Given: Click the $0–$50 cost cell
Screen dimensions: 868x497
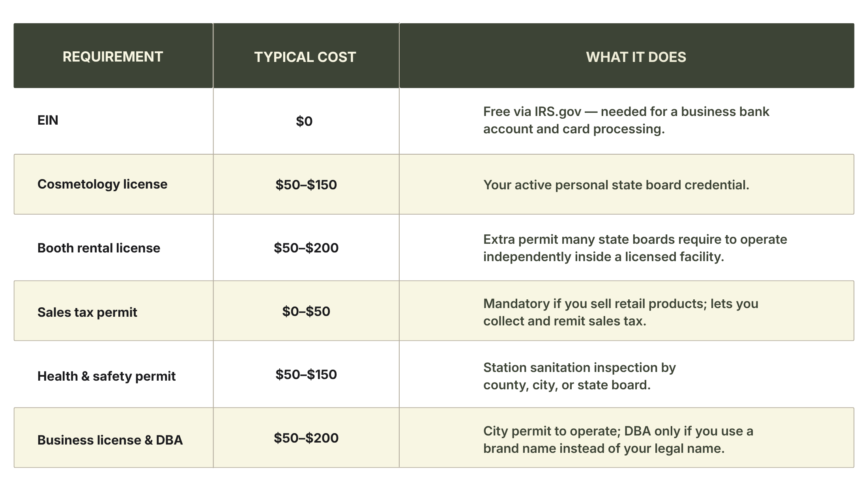Looking at the screenshot, I should point(306,311).
